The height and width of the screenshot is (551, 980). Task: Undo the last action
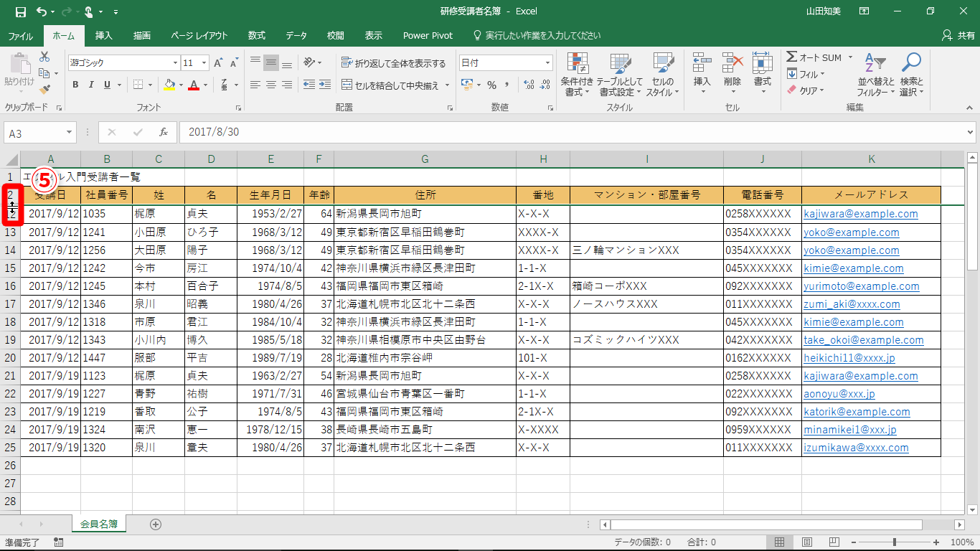(42, 11)
